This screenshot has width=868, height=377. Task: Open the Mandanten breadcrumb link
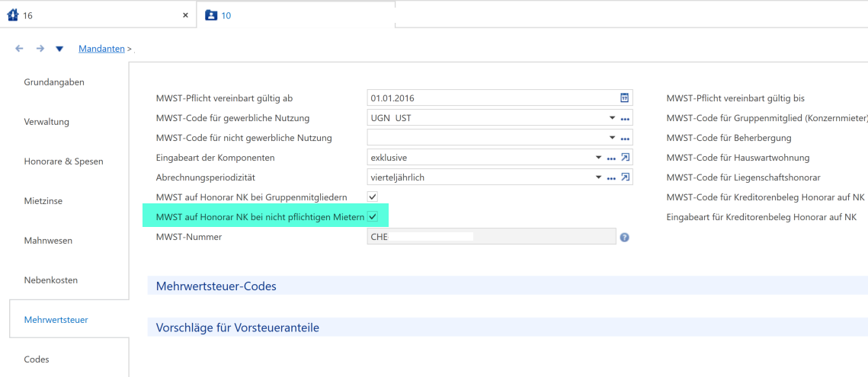(101, 49)
